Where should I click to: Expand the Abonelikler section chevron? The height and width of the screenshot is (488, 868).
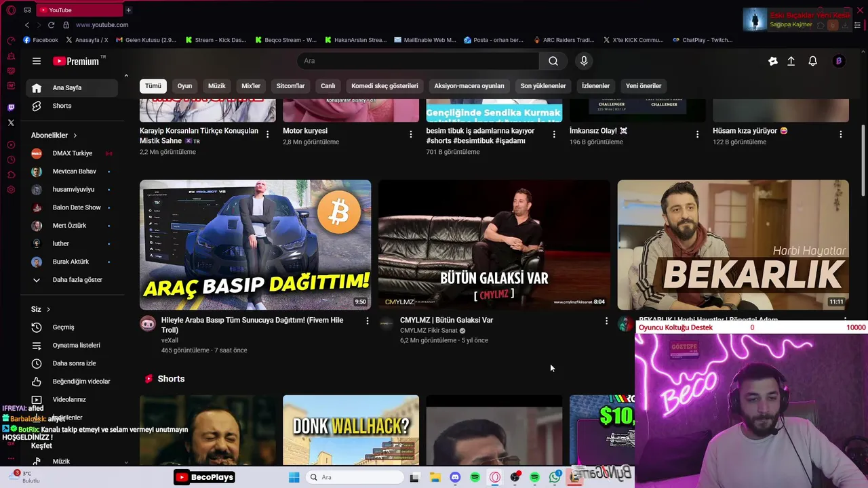75,136
